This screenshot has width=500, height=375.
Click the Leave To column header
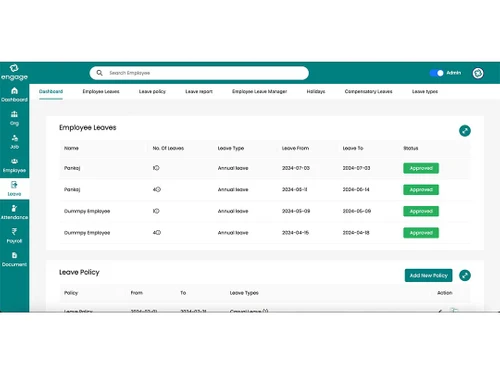[x=353, y=148]
